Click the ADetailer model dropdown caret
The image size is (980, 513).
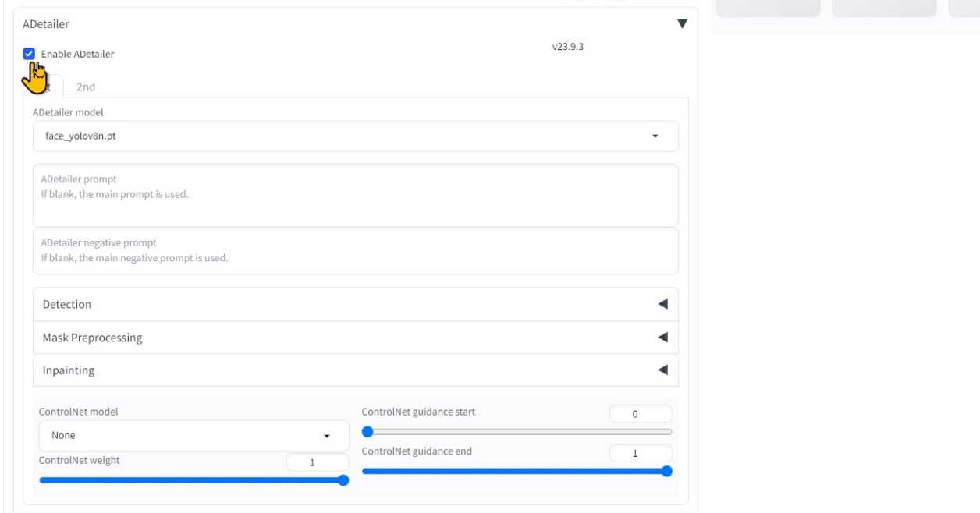[655, 136]
